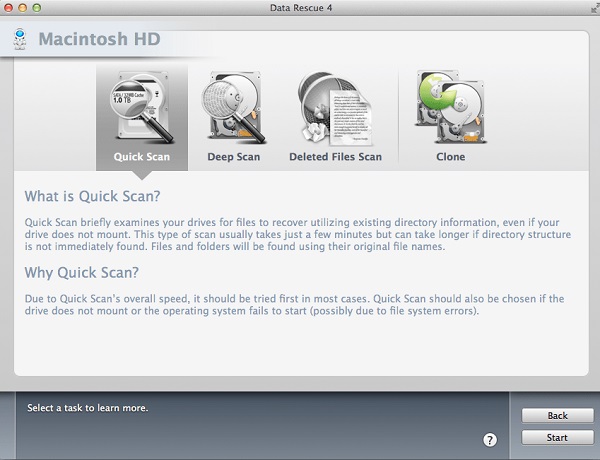Pick the Deleted Files Scan trash icon
Image resolution: width=600 pixels, height=460 pixels.
pyautogui.click(x=335, y=109)
